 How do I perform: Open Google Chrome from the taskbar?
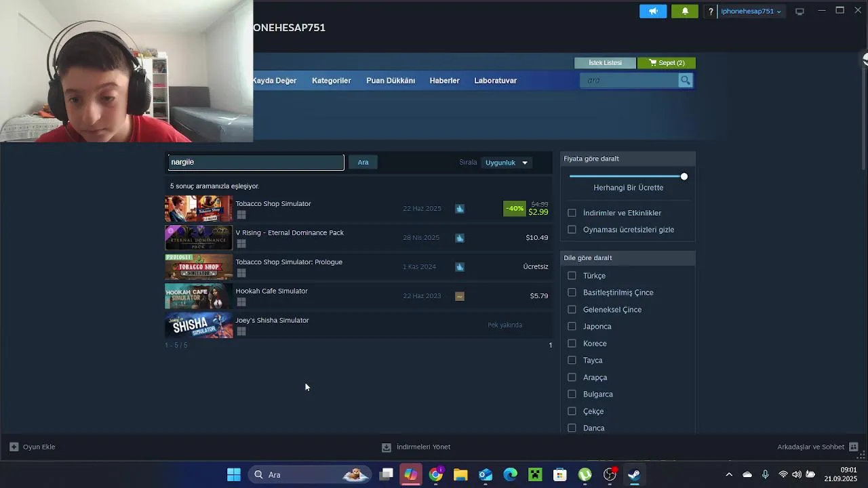(x=436, y=474)
